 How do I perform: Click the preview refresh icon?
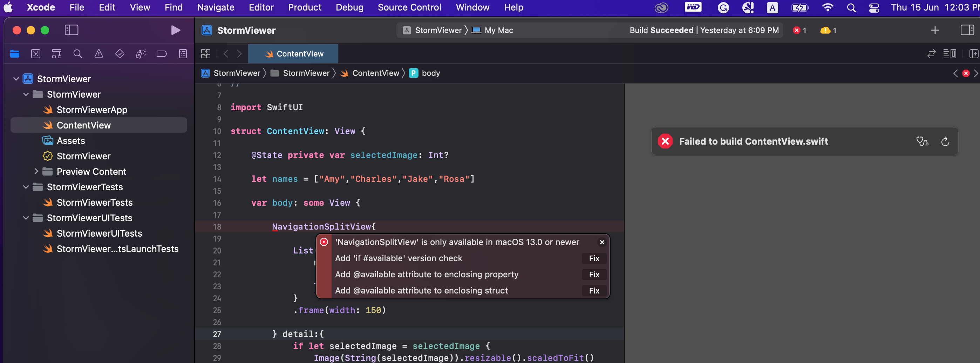[945, 141]
